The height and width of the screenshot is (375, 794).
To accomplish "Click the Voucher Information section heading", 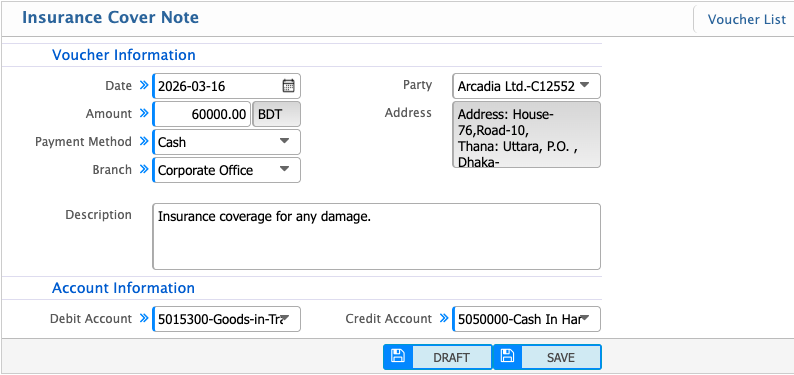I will 124,55.
